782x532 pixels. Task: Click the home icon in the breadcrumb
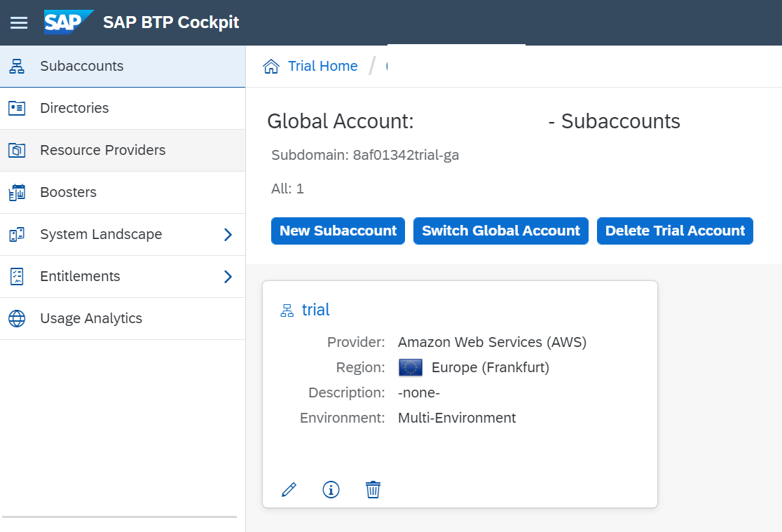click(x=272, y=65)
